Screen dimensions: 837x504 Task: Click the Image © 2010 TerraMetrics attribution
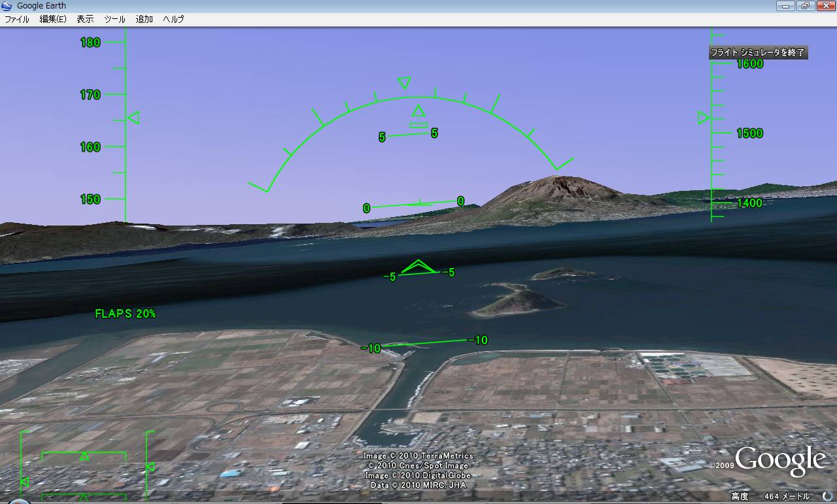(x=418, y=456)
